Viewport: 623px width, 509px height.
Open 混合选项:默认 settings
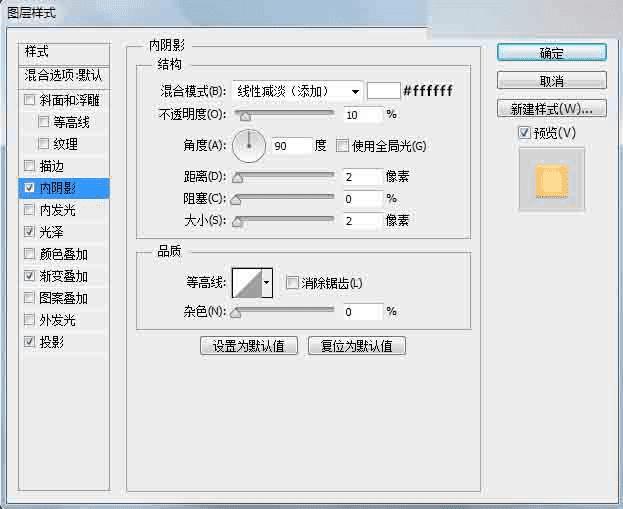pyautogui.click(x=64, y=75)
